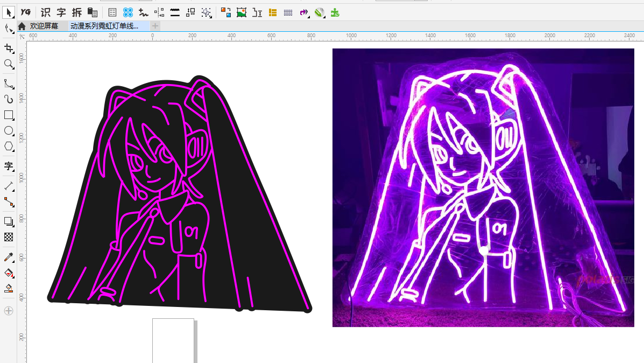Click the ruler origin corner box
Viewport: 644px width, 363px height.
pyautogui.click(x=22, y=36)
